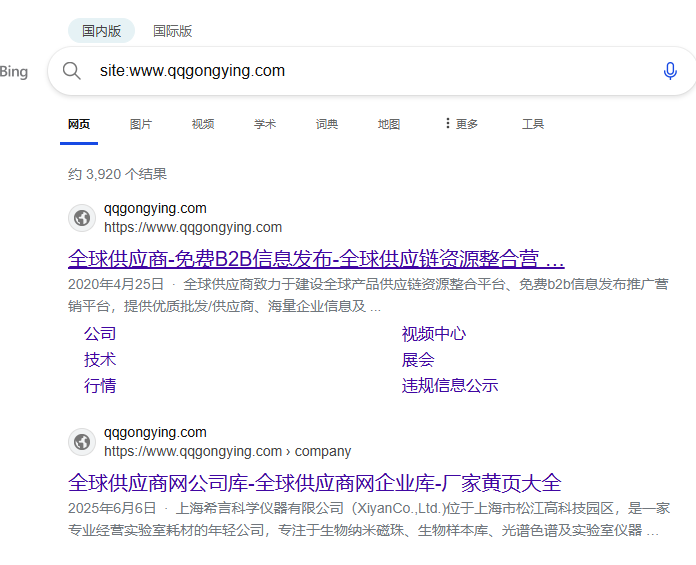The height and width of the screenshot is (565, 696).
Task: Switch to 国内版 search mode
Action: (101, 31)
